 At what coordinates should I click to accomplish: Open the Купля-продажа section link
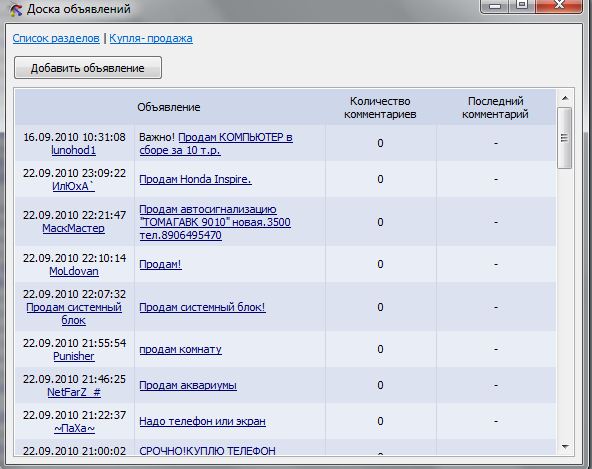pyautogui.click(x=151, y=39)
